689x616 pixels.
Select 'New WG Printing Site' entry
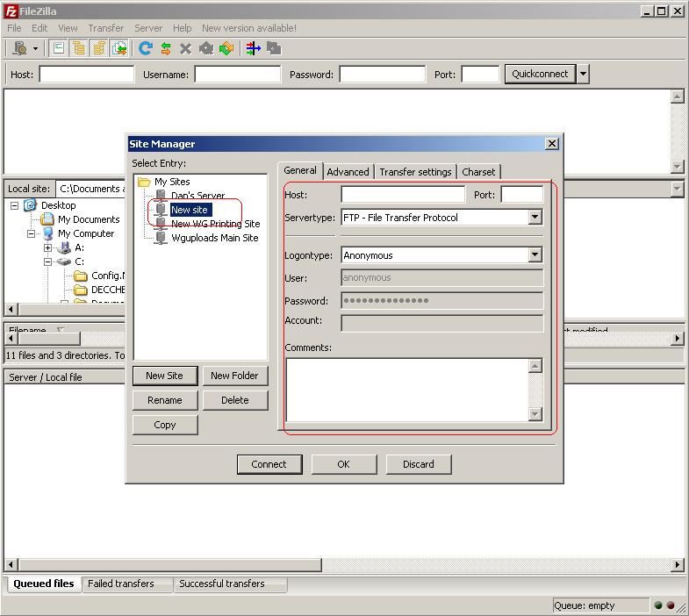point(207,224)
